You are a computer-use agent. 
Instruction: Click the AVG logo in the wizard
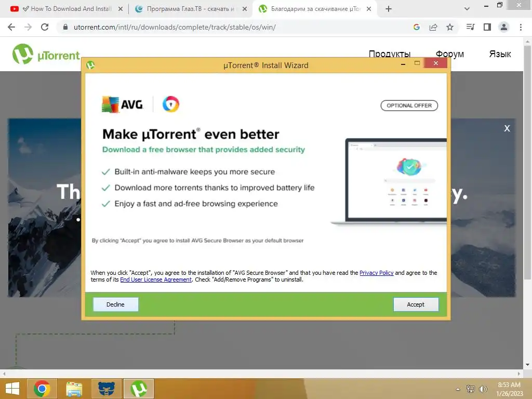pyautogui.click(x=123, y=104)
